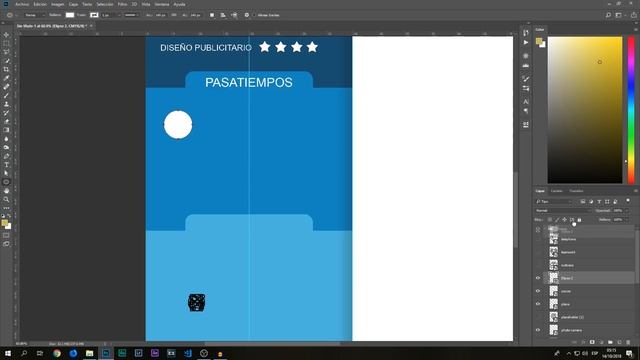Screen dimensions: 640x360
Task: Open Chrome from the Windows taskbar
Action: pos(57,353)
